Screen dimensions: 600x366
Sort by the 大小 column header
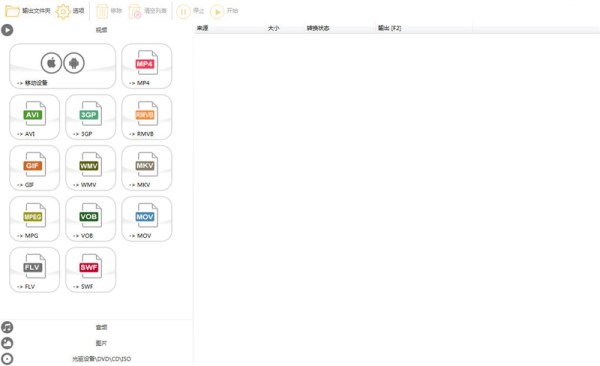285,28
